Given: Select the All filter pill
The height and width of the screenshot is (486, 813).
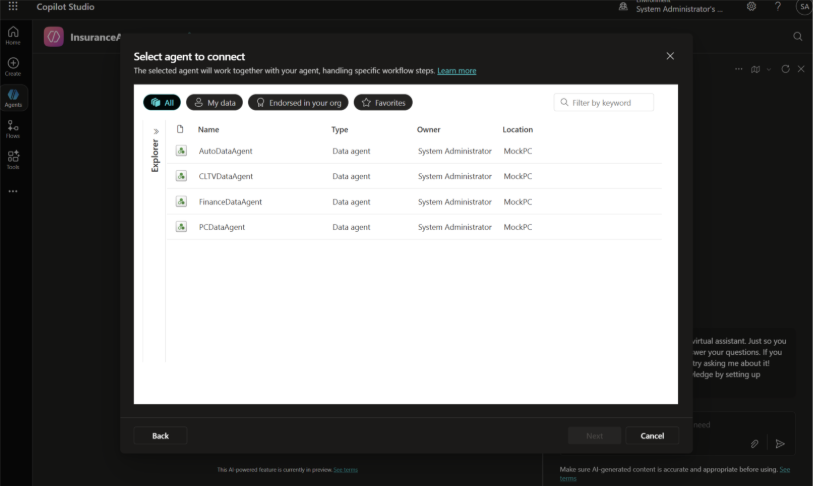Looking at the screenshot, I should pos(162,103).
